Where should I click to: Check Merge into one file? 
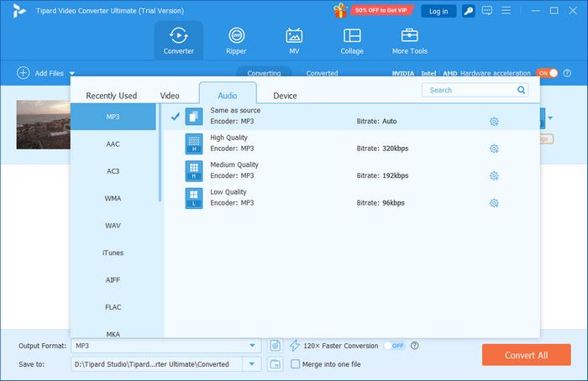tap(296, 363)
